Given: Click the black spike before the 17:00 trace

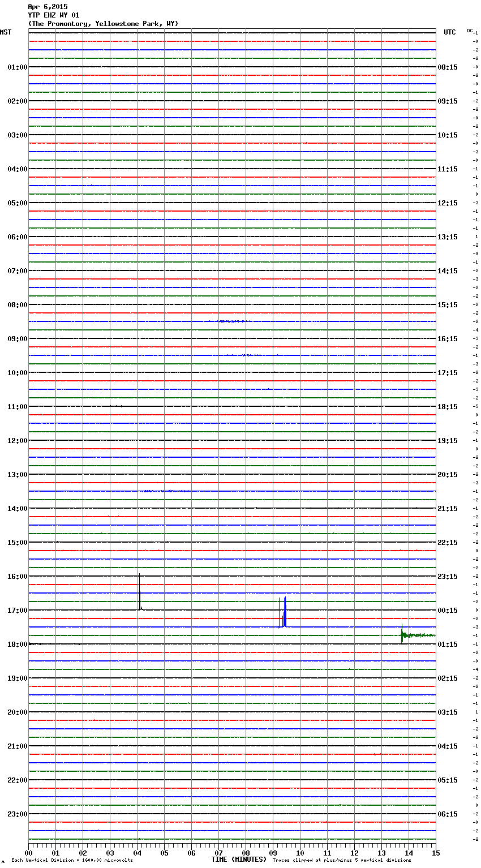Looking at the screenshot, I should pos(140,592).
